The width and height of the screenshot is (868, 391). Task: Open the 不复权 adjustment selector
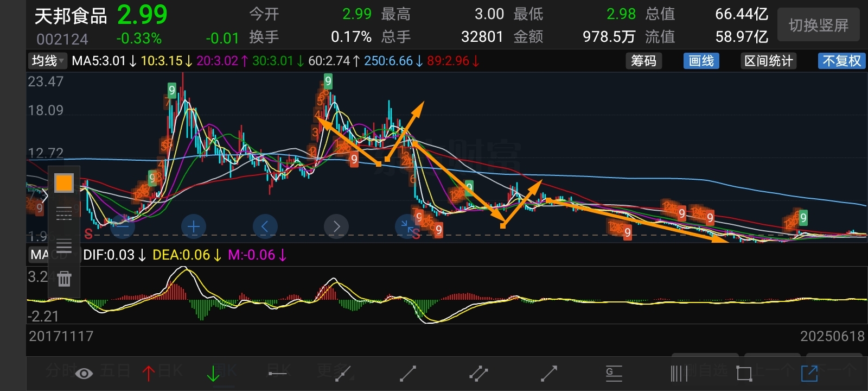[841, 61]
